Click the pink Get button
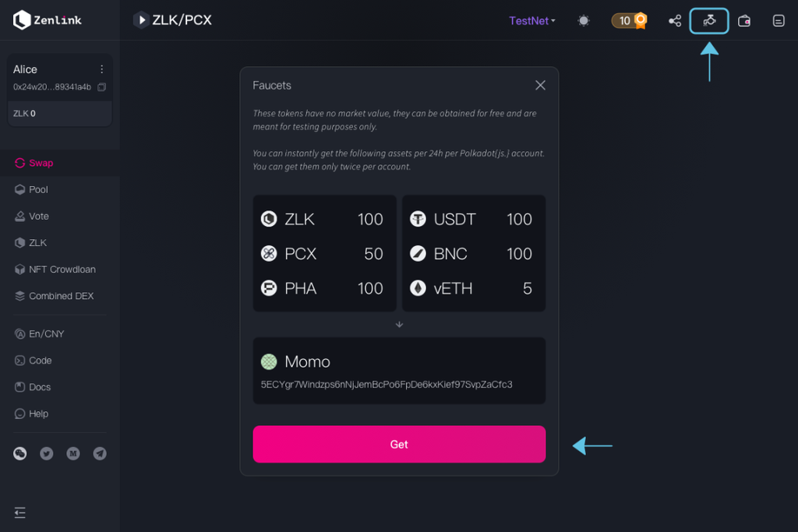Screen dimensions: 798x532 [x=399, y=444]
